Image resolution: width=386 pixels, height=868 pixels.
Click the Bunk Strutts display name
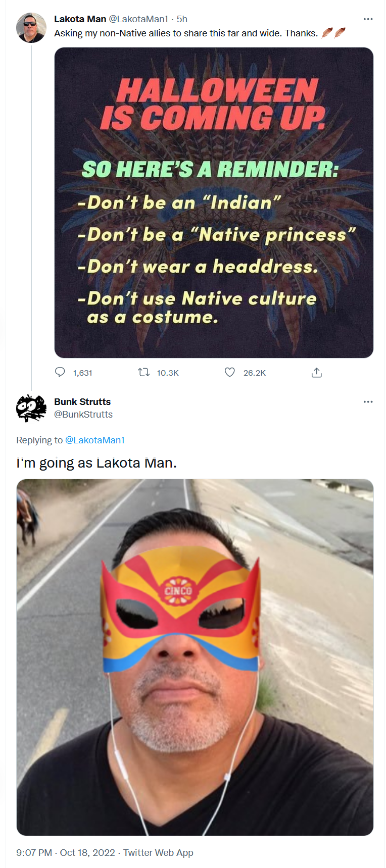click(82, 402)
